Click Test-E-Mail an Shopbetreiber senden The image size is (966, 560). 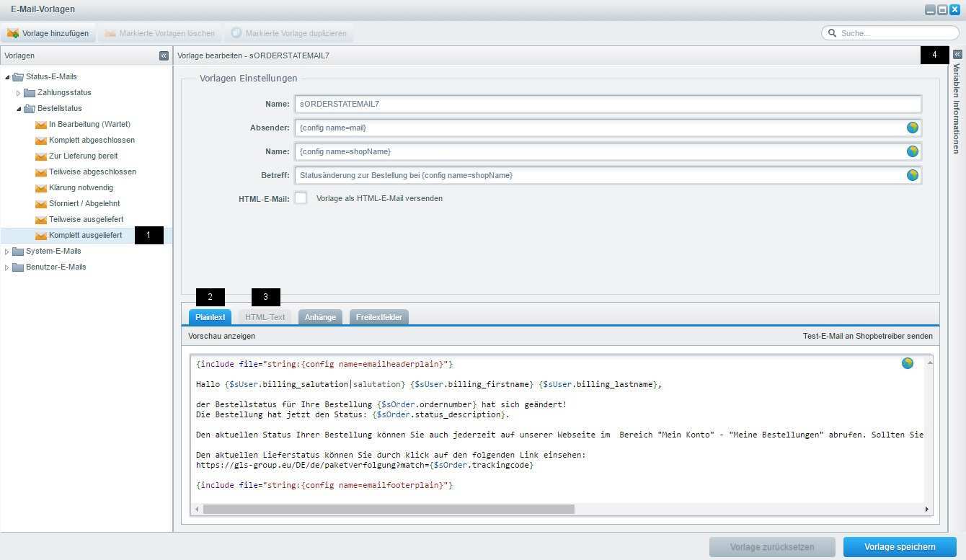867,336
